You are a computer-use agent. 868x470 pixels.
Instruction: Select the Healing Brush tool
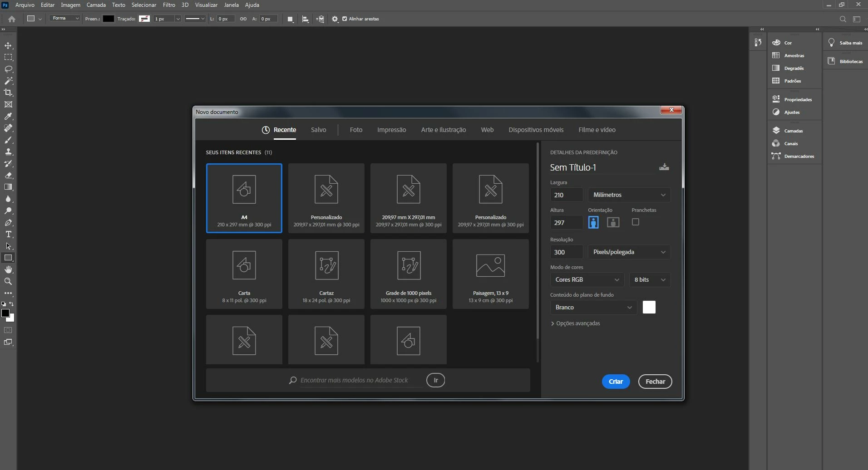[8, 128]
